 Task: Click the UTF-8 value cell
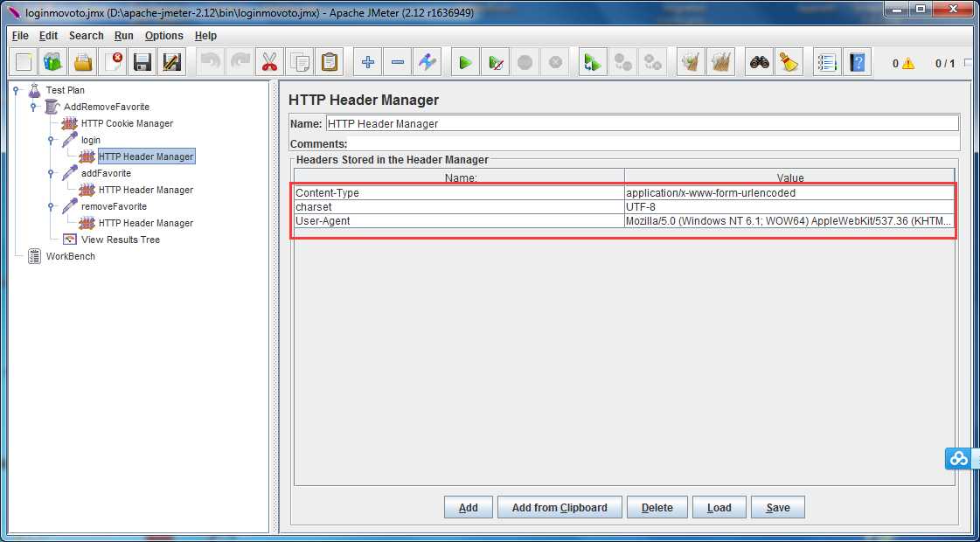789,207
